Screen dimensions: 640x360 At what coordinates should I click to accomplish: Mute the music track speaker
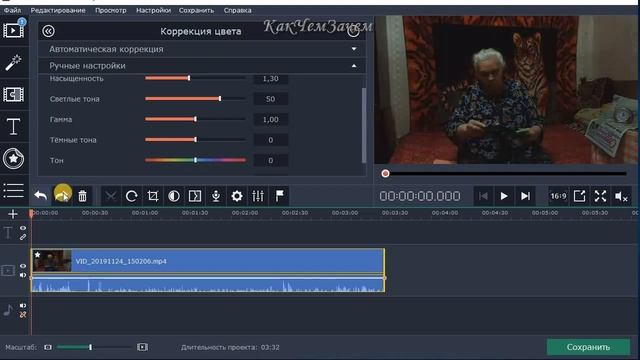tap(23, 305)
